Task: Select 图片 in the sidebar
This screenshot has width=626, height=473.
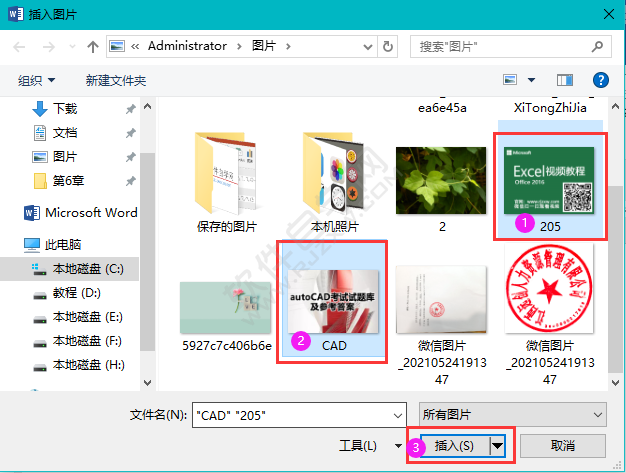Action: pyautogui.click(x=65, y=156)
